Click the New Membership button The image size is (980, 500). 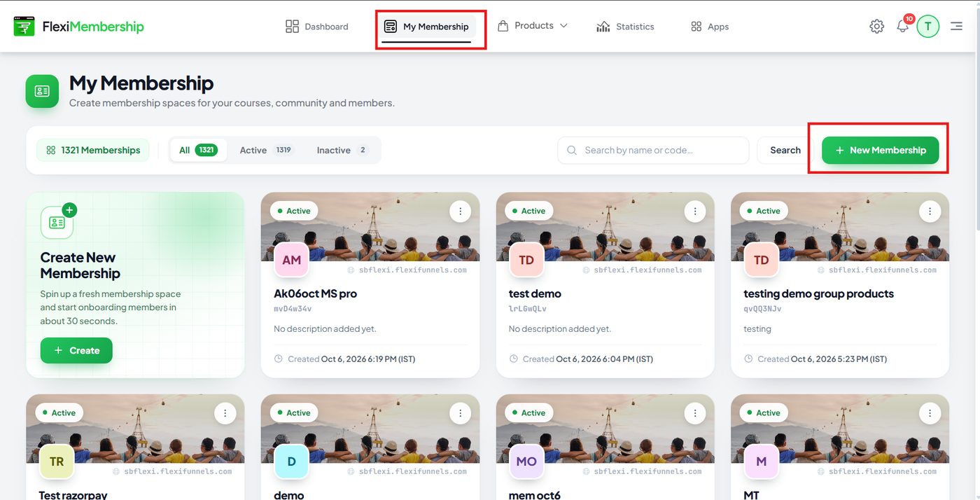pos(881,150)
